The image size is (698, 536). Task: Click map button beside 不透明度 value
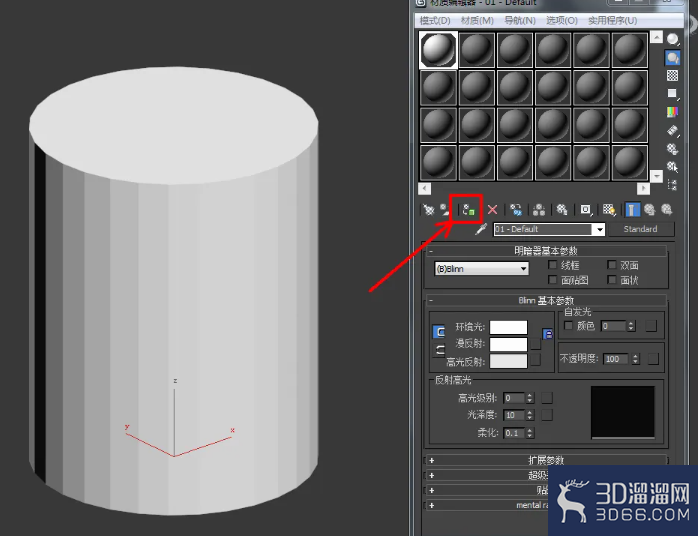pyautogui.click(x=653, y=359)
